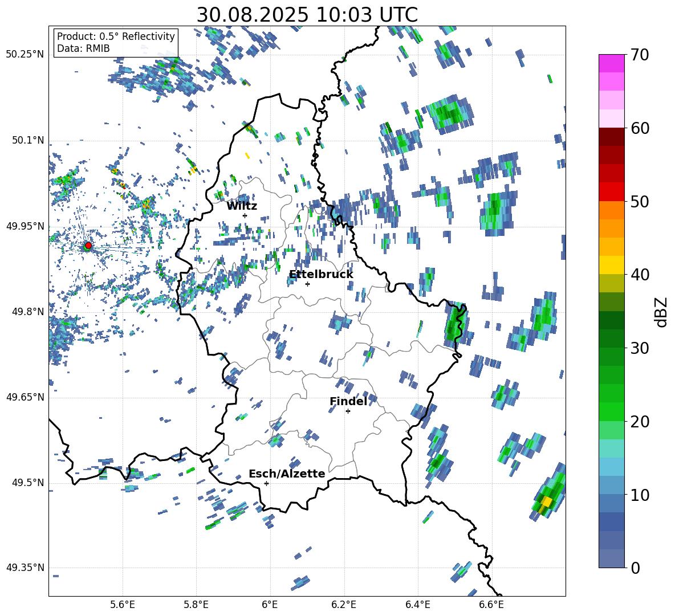
Task: Click the Findel city label
Action: point(348,401)
